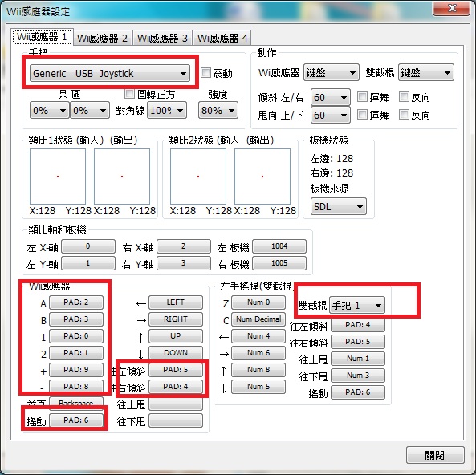
Task: Click the 左 Y-軸 button showing 1
Action: [88, 263]
